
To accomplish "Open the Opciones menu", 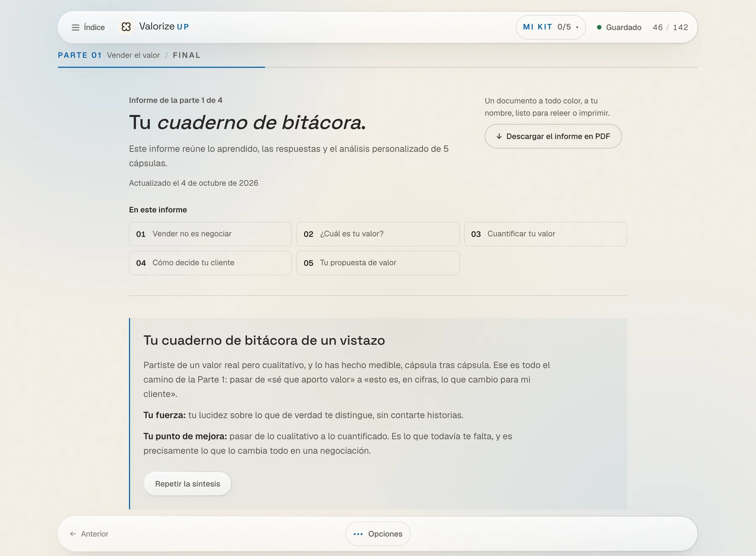I will point(378,534).
